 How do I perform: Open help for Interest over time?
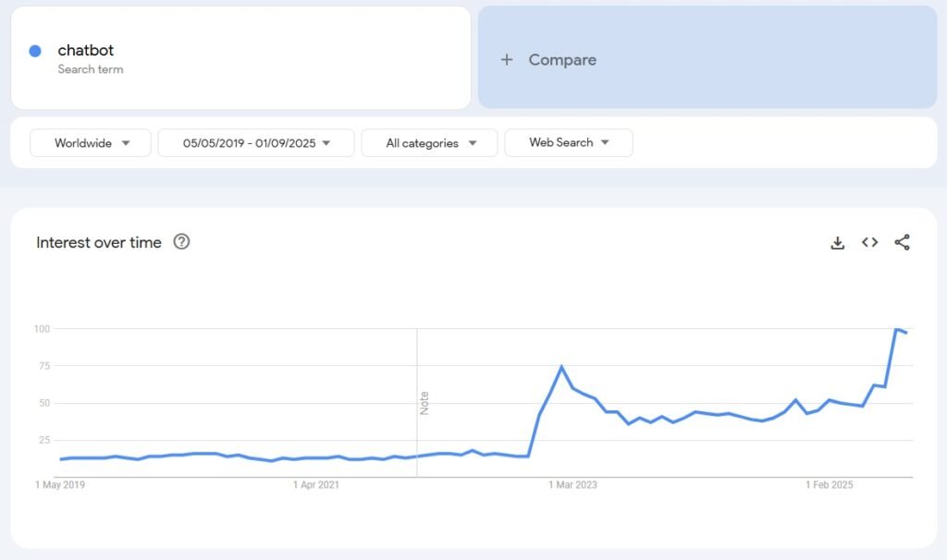click(x=181, y=242)
